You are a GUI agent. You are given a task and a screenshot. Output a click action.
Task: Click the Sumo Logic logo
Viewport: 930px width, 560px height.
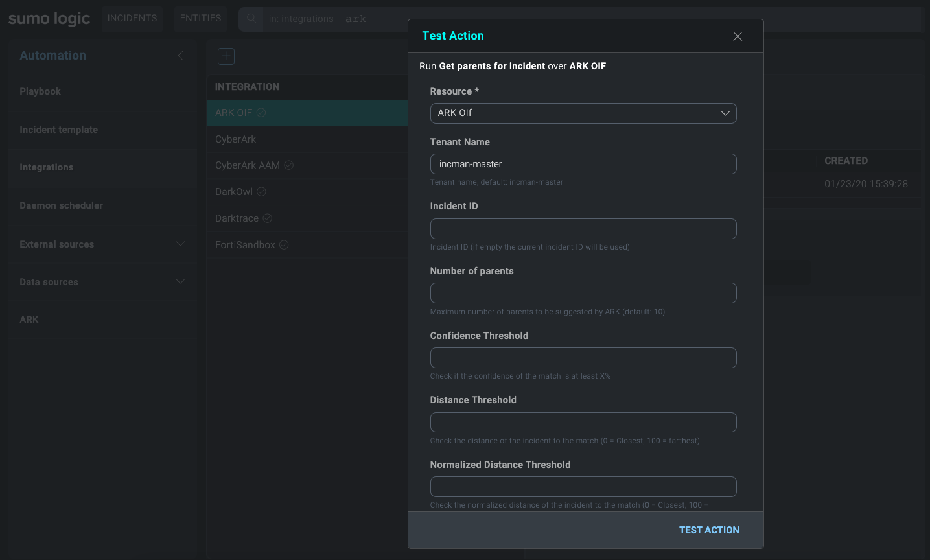[x=49, y=19]
